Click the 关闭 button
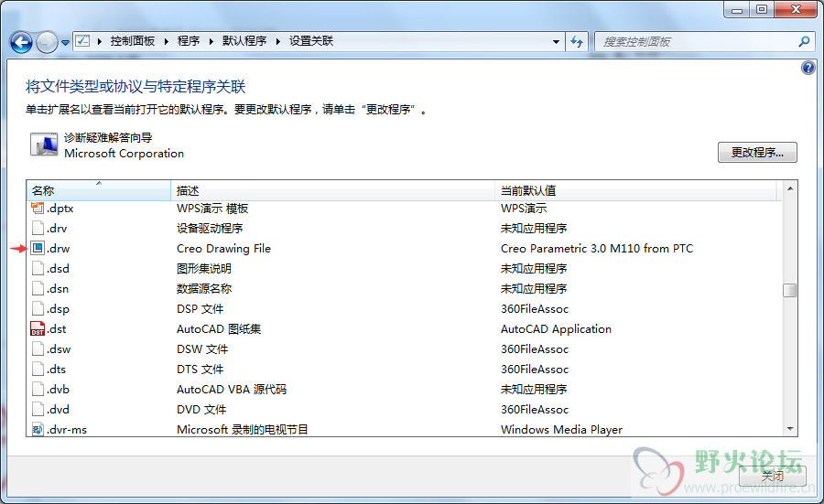This screenshot has height=504, width=824. click(x=773, y=477)
